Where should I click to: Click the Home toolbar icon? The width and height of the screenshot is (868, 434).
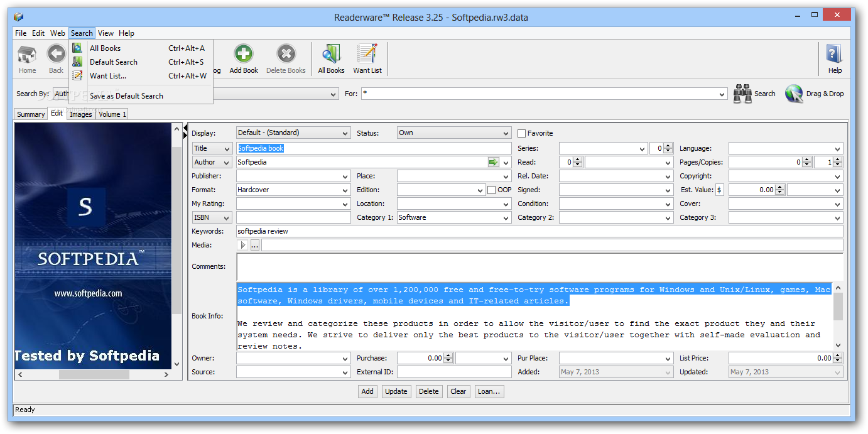point(27,54)
